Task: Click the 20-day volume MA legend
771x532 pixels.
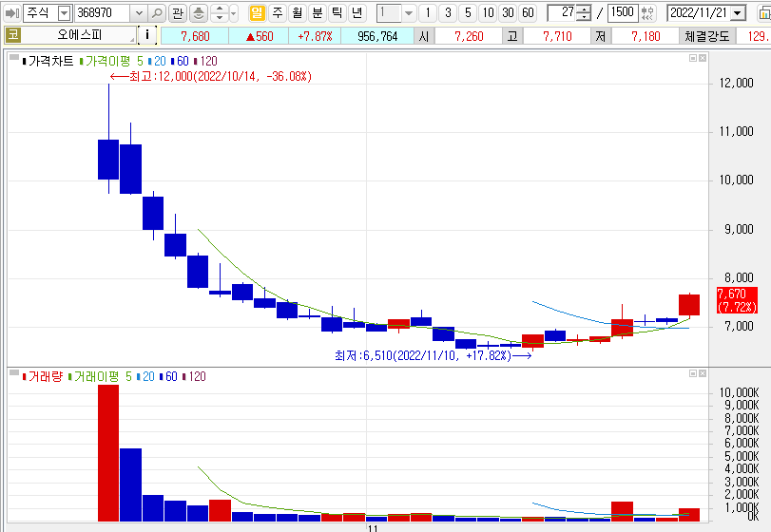Action: (145, 377)
